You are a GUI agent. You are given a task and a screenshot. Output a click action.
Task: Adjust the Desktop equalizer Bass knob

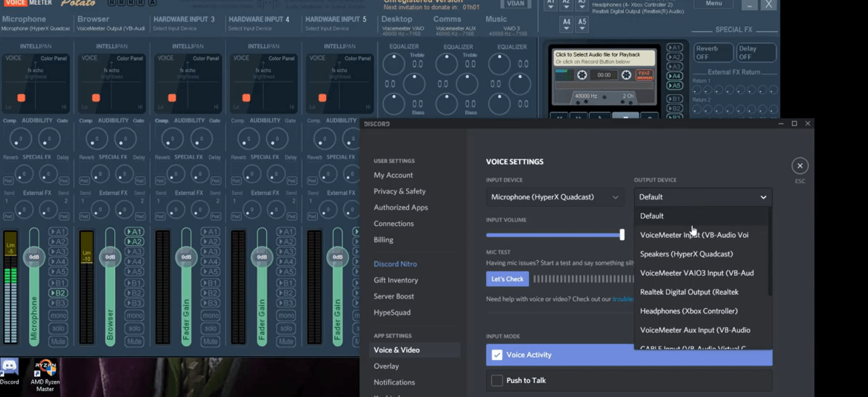(394, 104)
